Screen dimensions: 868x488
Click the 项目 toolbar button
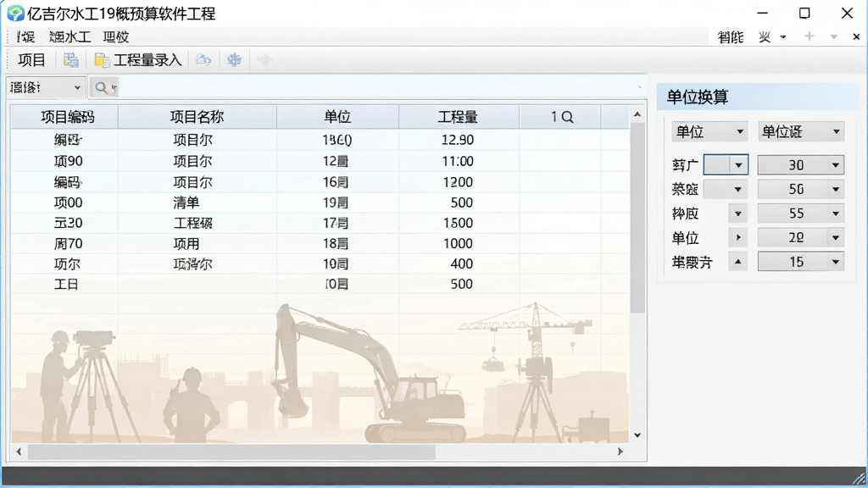pos(31,60)
